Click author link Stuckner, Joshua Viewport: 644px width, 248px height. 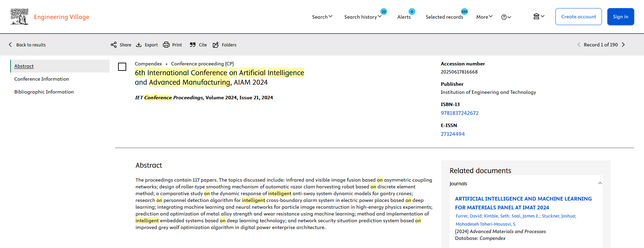tap(558, 216)
